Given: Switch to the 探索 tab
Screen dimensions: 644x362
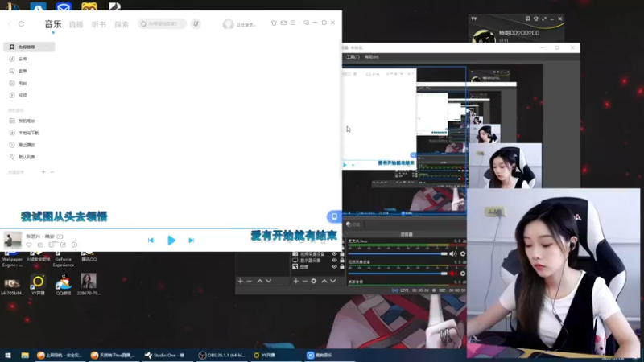Looking at the screenshot, I should [122, 25].
